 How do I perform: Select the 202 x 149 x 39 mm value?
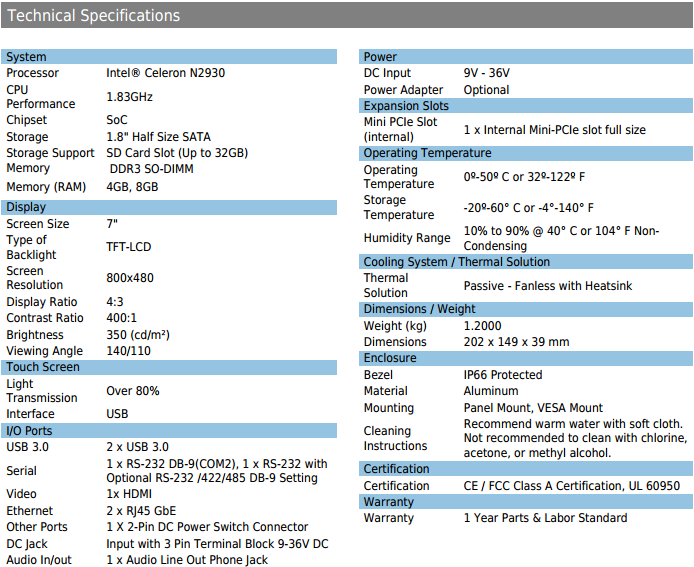517,342
